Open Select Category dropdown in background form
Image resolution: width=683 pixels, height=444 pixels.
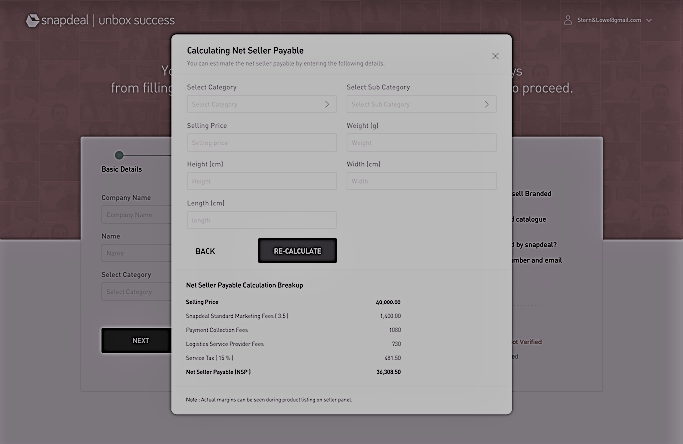click(136, 291)
